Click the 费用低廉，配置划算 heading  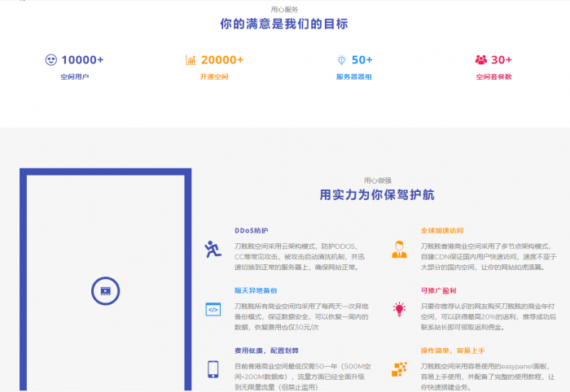pos(264,351)
